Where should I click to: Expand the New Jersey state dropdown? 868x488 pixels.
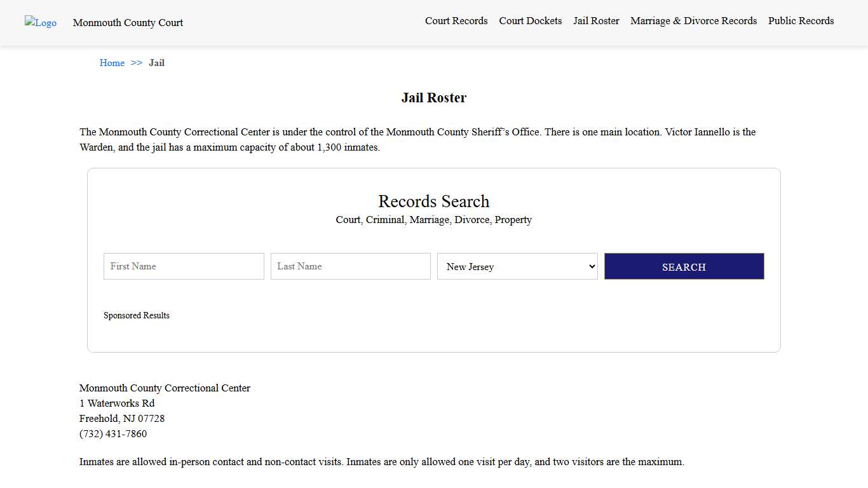[517, 266]
